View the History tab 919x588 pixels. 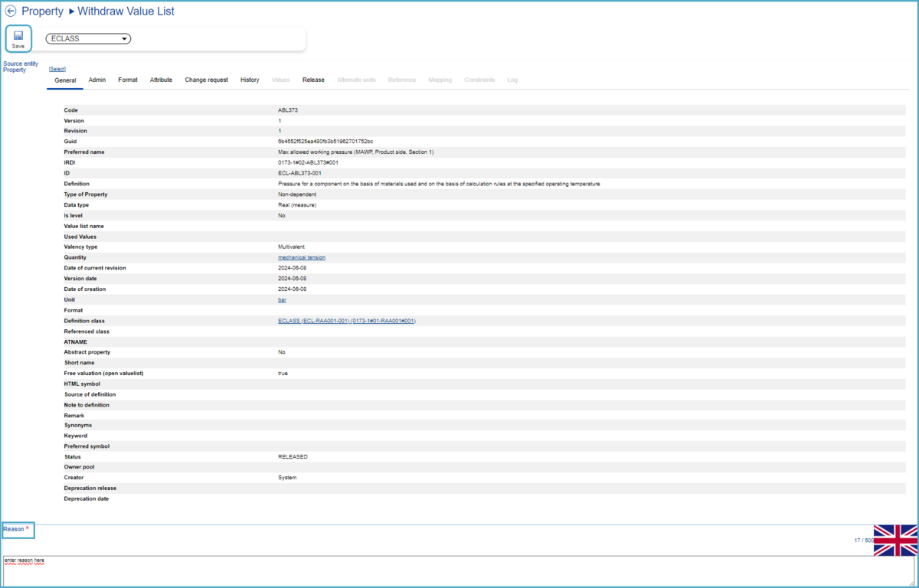250,80
